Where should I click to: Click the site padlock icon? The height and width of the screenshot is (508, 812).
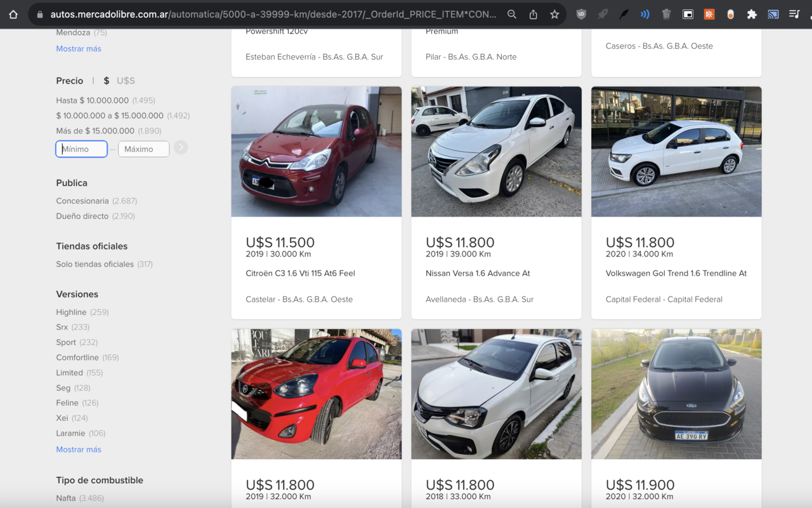click(x=40, y=14)
